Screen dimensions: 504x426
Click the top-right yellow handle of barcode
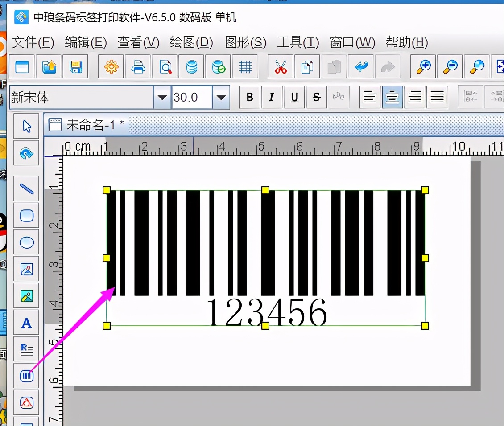tap(425, 190)
